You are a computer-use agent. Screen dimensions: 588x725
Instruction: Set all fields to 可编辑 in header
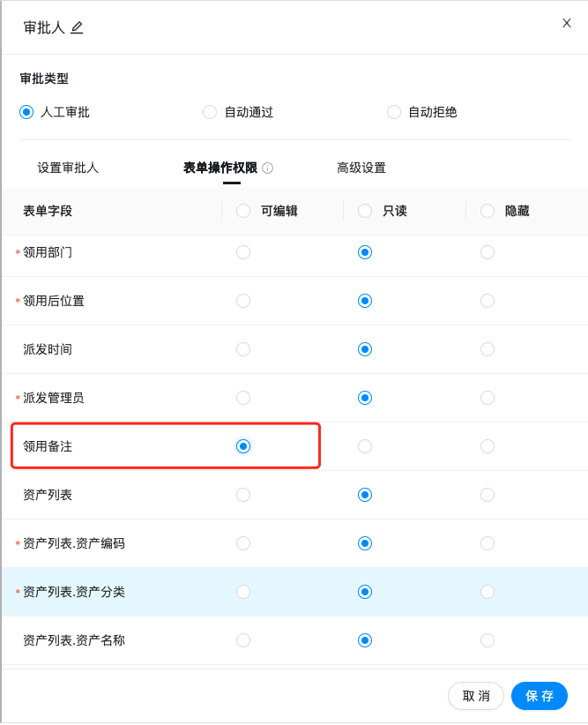243,211
